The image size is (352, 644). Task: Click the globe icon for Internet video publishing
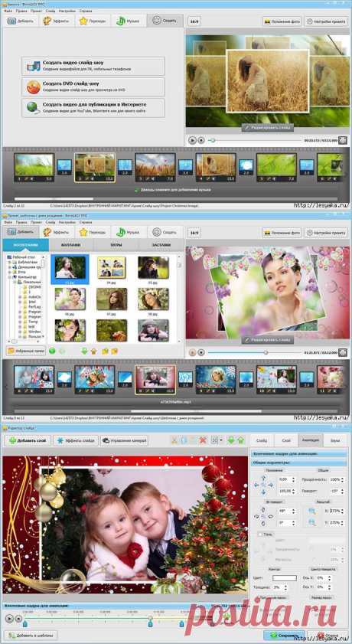[34, 108]
